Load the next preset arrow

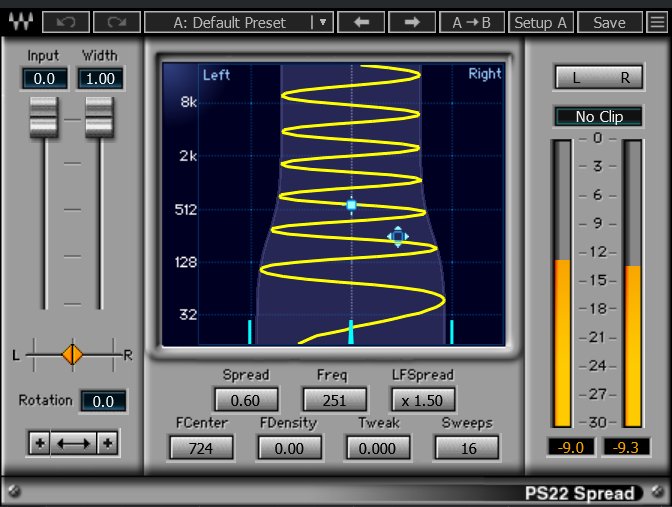[412, 22]
